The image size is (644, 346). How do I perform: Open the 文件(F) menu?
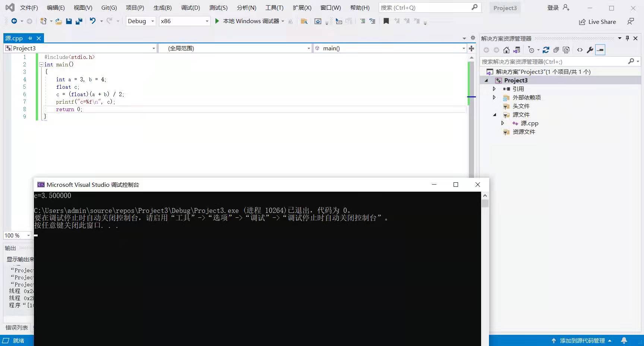tap(29, 7)
